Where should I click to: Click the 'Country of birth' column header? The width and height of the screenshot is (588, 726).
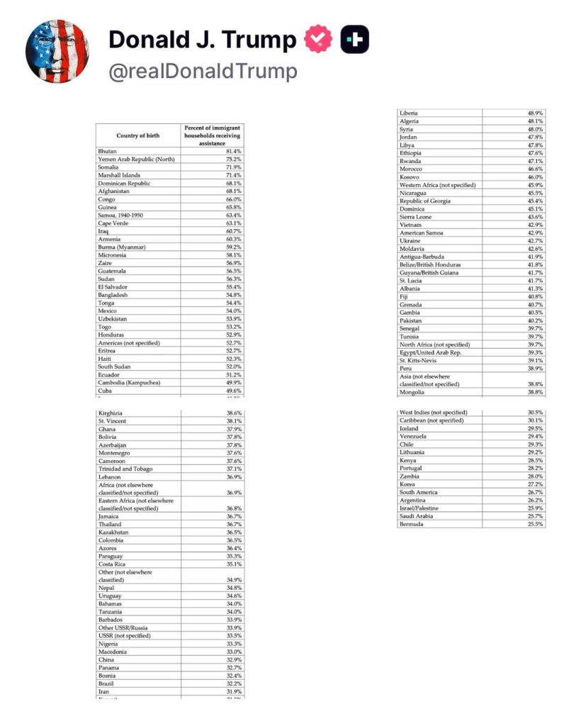click(138, 135)
